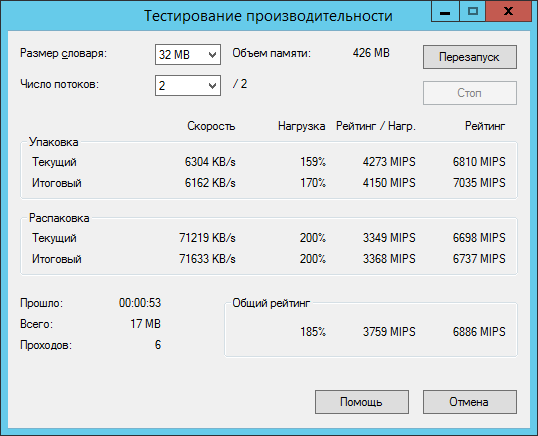Minimize the benchmark window

tap(445, 11)
